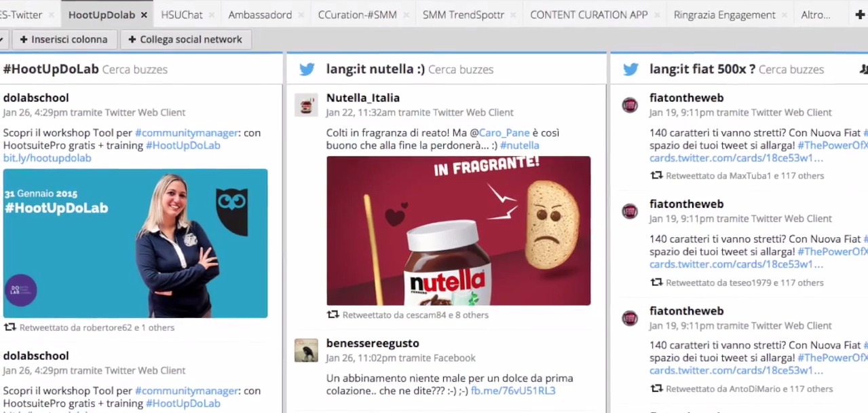
Task: Open dolabschool username in first tweet
Action: 36,98
